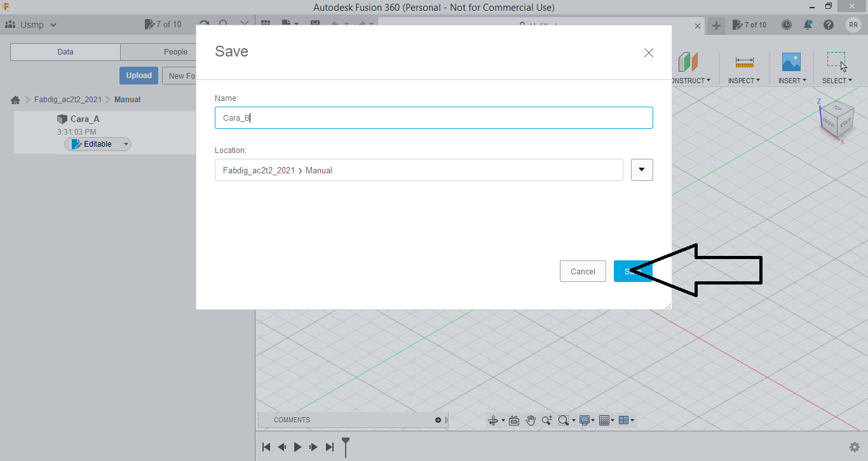This screenshot has height=461, width=868.
Task: Click the Location path field
Action: click(419, 170)
